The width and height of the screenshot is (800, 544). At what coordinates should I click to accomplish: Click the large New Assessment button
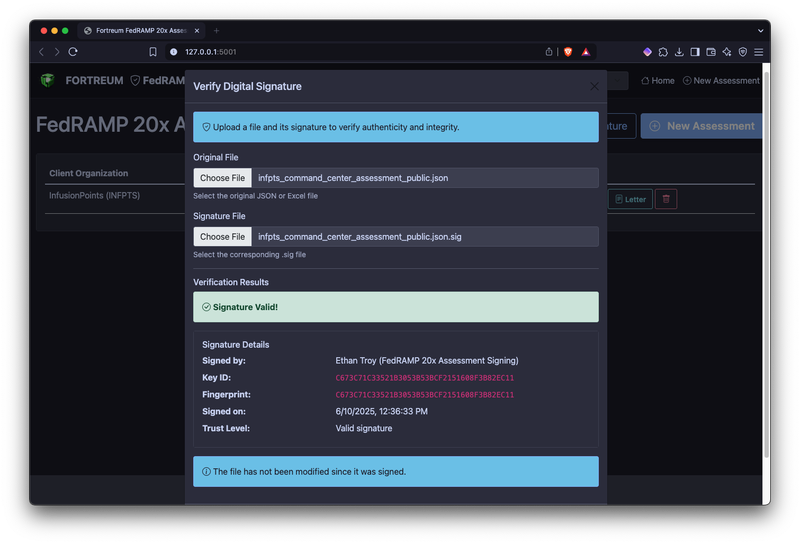(x=702, y=126)
